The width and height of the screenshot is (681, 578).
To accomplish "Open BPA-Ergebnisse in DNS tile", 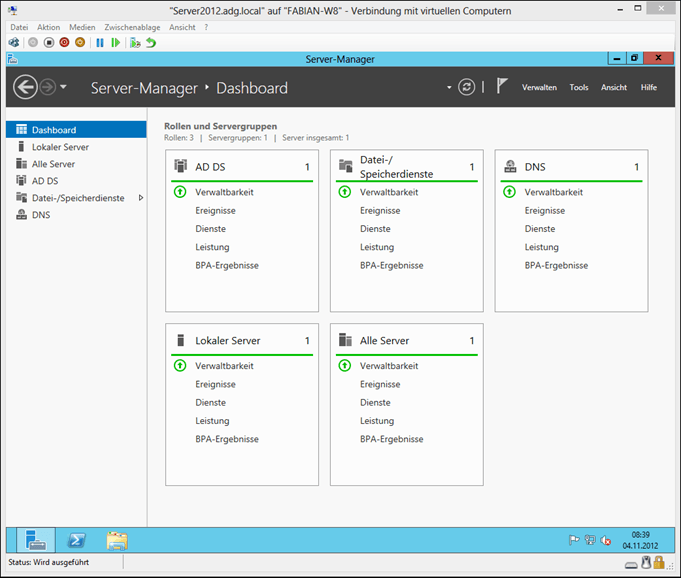I will point(556,265).
